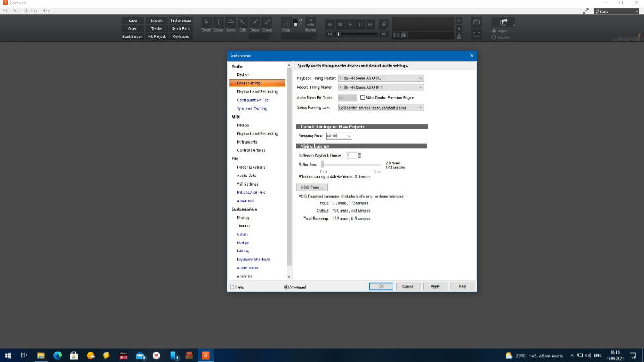
Task: Open Sampling Rate dropdown
Action: click(339, 136)
